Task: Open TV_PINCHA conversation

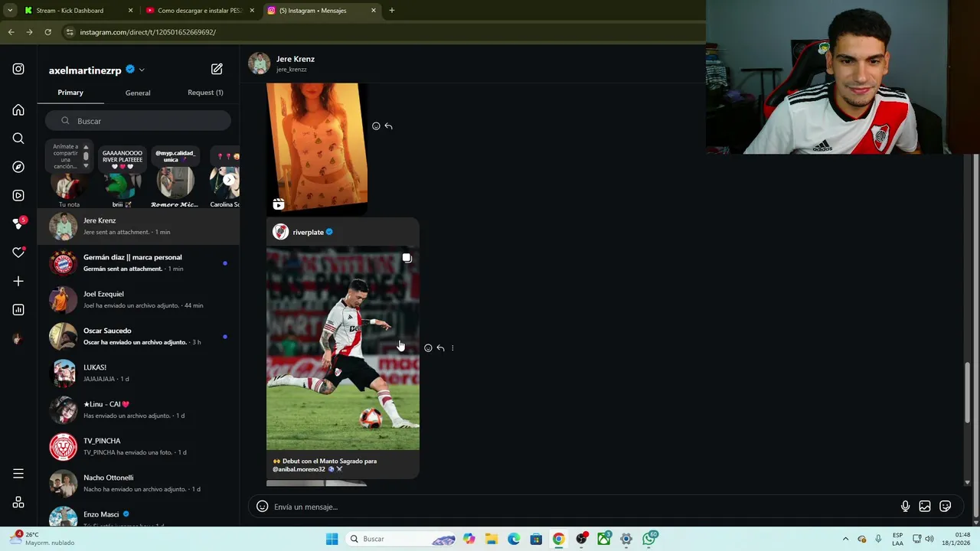Action: pos(139,447)
